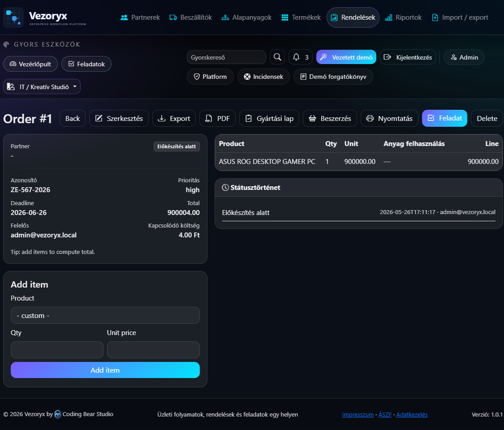The width and height of the screenshot is (504, 430).
Task: Open the PDF document export
Action: (x=218, y=118)
